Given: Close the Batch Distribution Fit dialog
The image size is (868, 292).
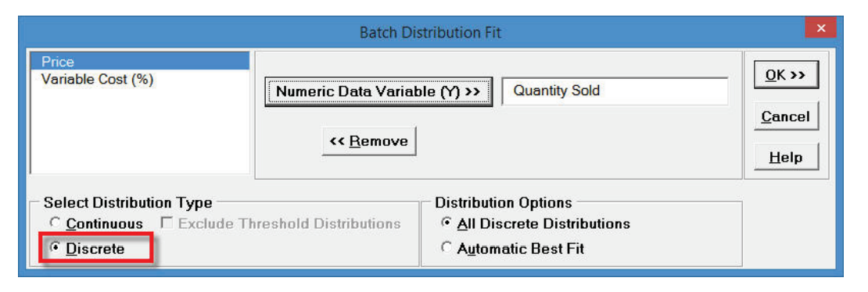Looking at the screenshot, I should click(x=820, y=28).
